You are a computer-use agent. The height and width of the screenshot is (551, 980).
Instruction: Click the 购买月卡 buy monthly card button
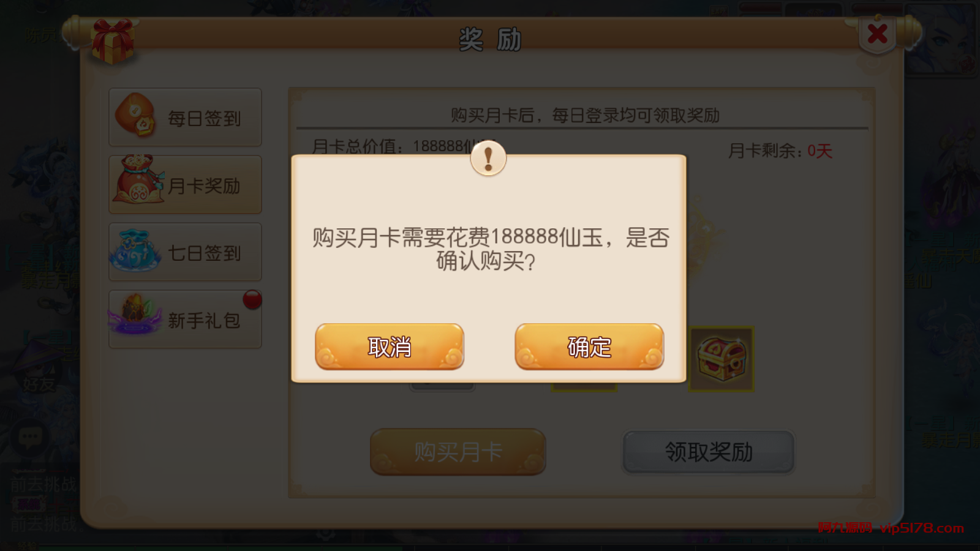(458, 452)
